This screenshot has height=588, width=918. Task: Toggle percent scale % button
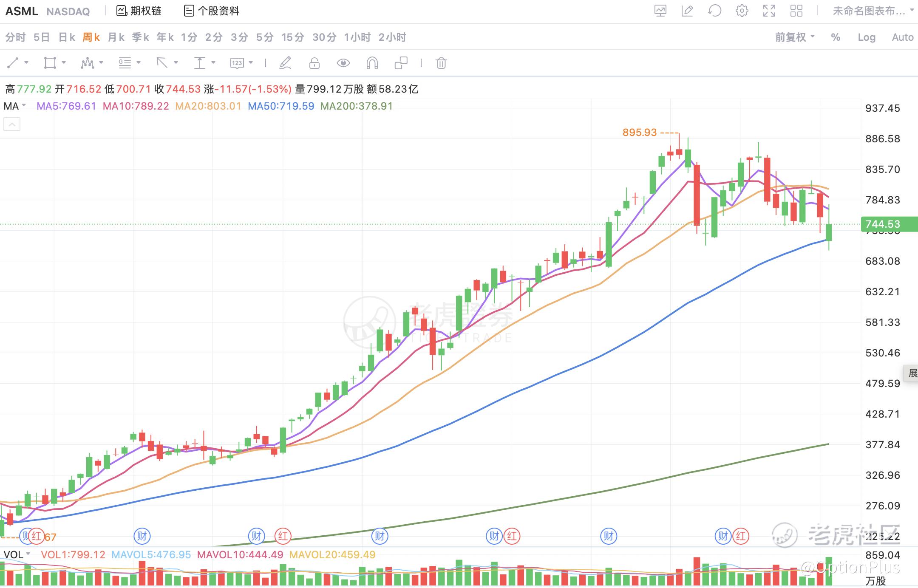pyautogui.click(x=836, y=37)
